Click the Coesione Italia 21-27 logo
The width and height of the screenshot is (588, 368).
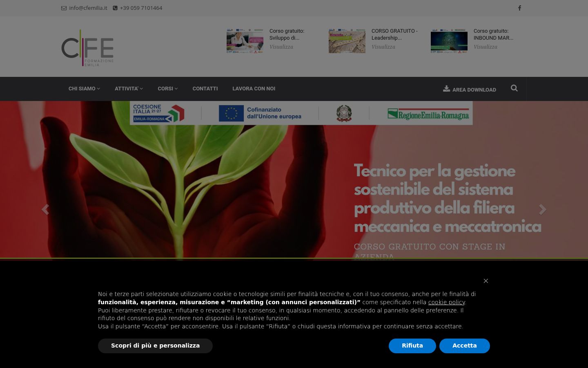tap(159, 113)
